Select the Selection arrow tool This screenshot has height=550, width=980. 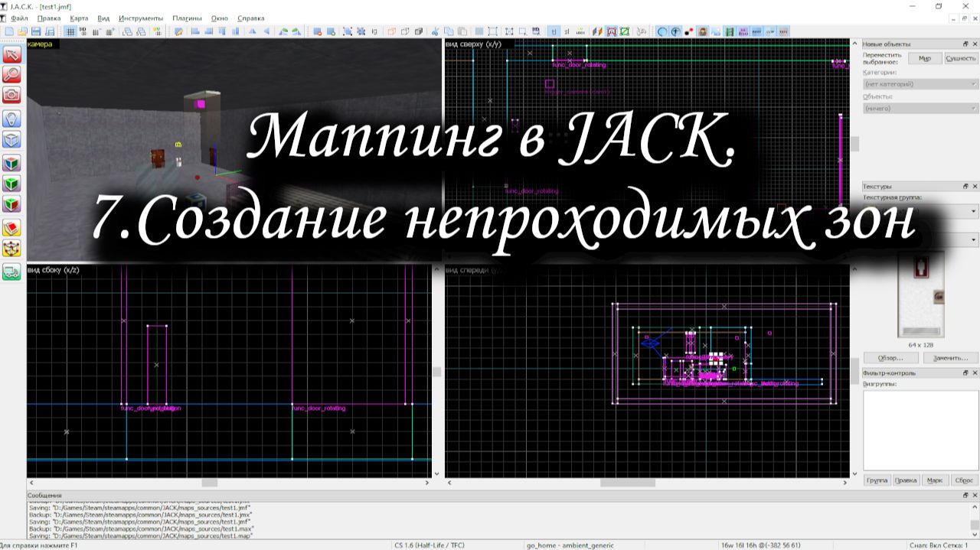coord(12,54)
